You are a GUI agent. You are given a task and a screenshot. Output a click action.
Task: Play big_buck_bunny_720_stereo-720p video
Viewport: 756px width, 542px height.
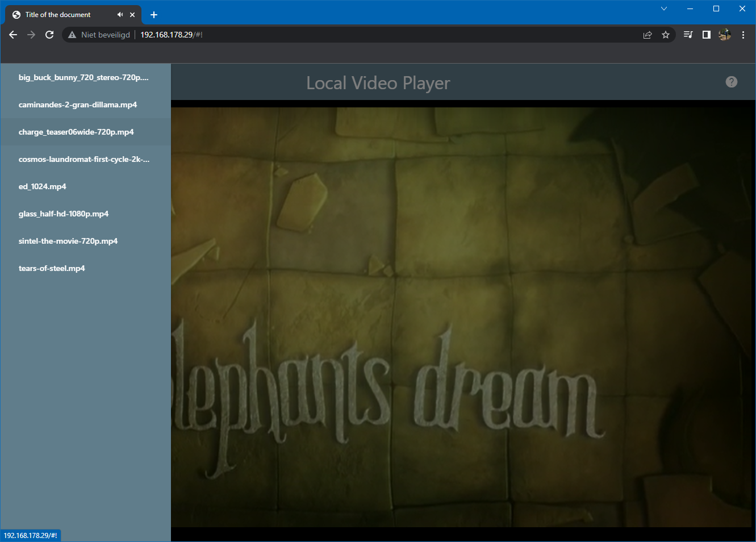click(85, 77)
